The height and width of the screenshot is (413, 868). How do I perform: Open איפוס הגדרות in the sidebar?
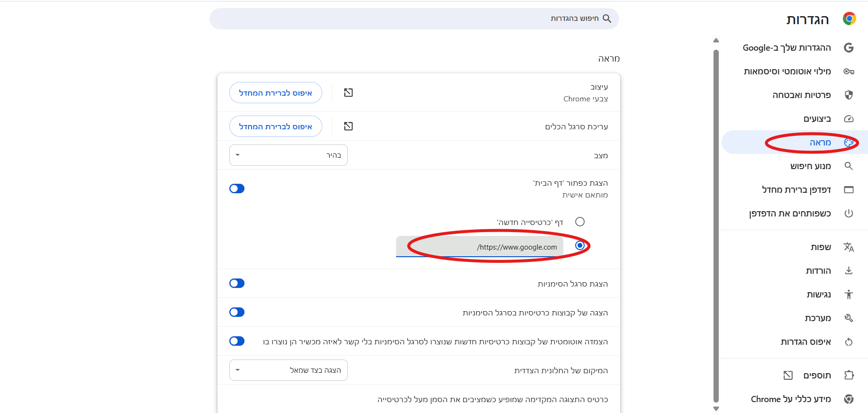(x=805, y=342)
